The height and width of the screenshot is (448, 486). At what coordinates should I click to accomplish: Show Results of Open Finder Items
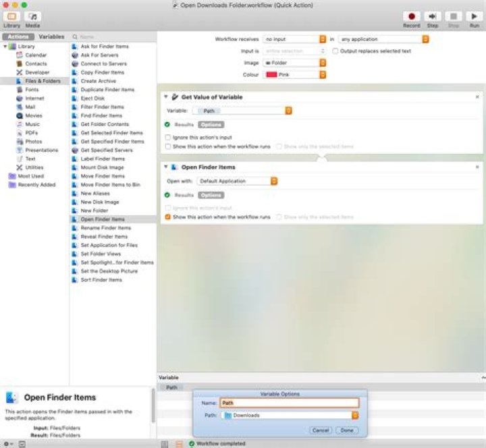click(x=184, y=195)
